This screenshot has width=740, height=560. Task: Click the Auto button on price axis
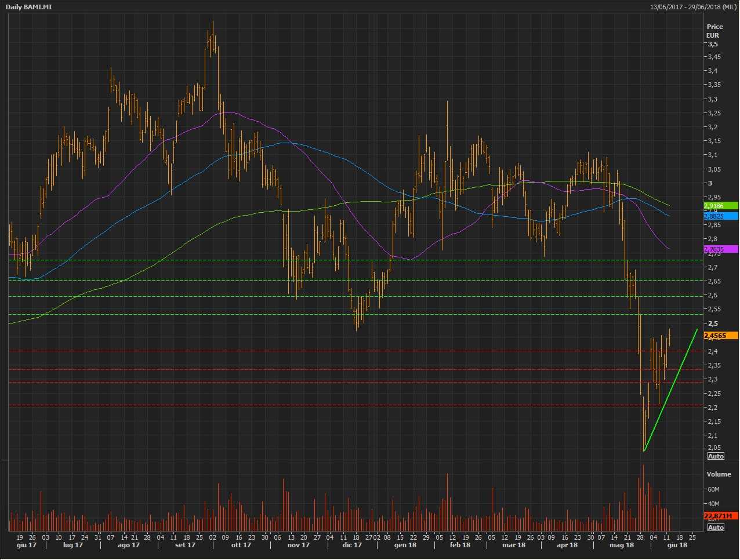tap(716, 456)
